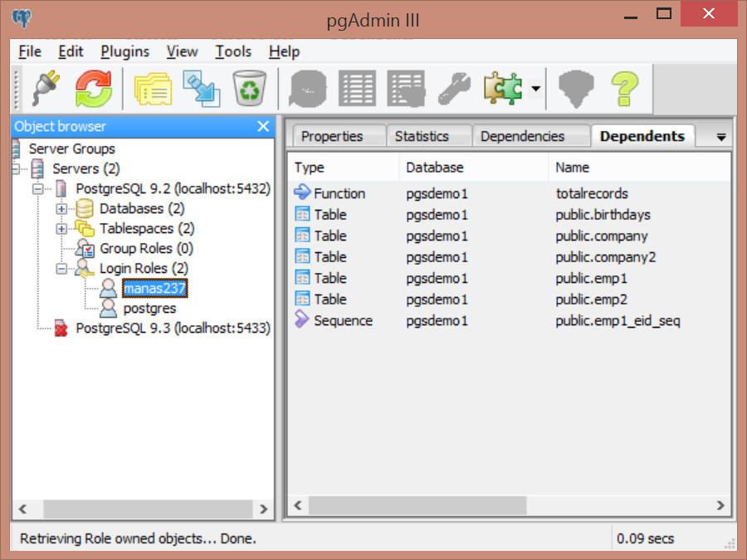Open the object properties folder icon
Viewport: 747px width, 560px height.
pos(154,89)
